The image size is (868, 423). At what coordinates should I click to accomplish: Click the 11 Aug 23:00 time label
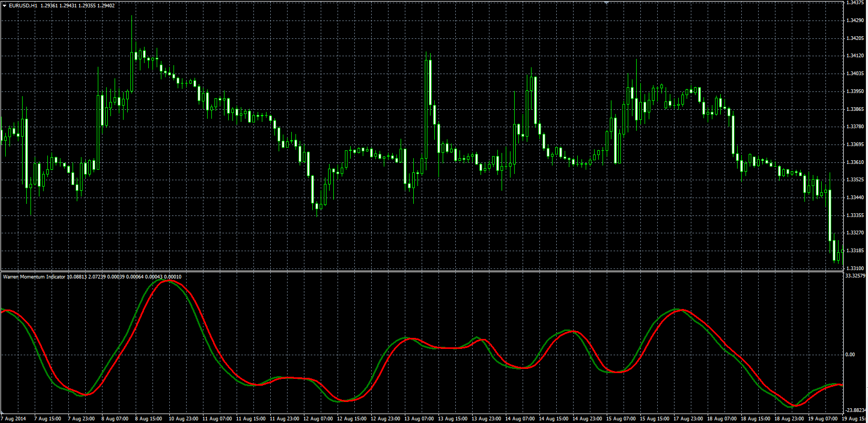284,419
